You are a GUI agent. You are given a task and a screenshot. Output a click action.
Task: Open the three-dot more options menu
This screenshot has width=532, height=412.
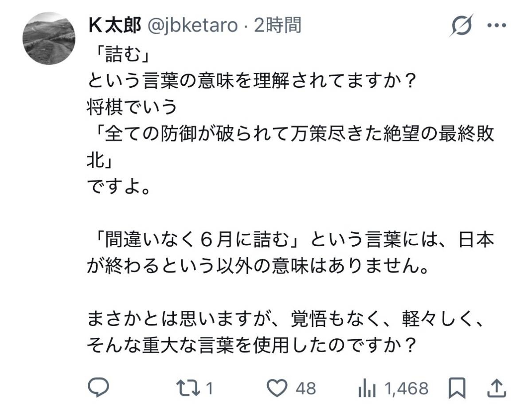pyautogui.click(x=497, y=25)
